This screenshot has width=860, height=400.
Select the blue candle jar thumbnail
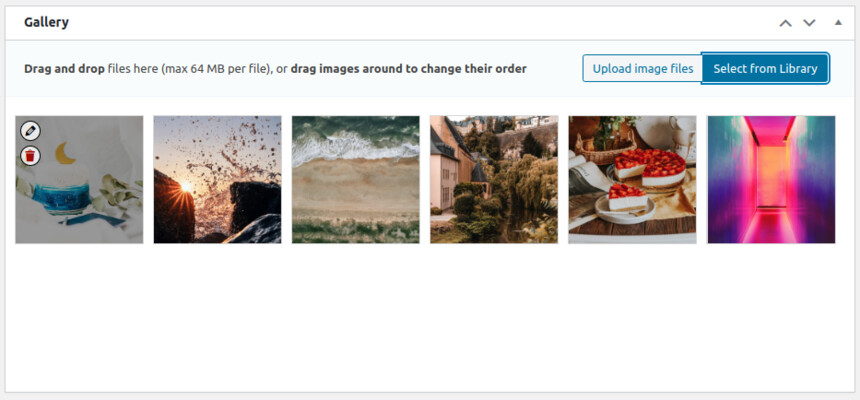pos(79,179)
